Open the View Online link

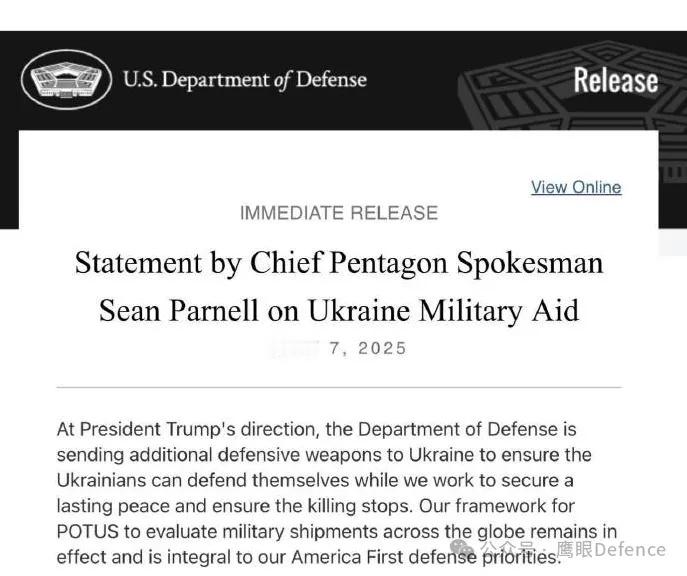(576, 187)
